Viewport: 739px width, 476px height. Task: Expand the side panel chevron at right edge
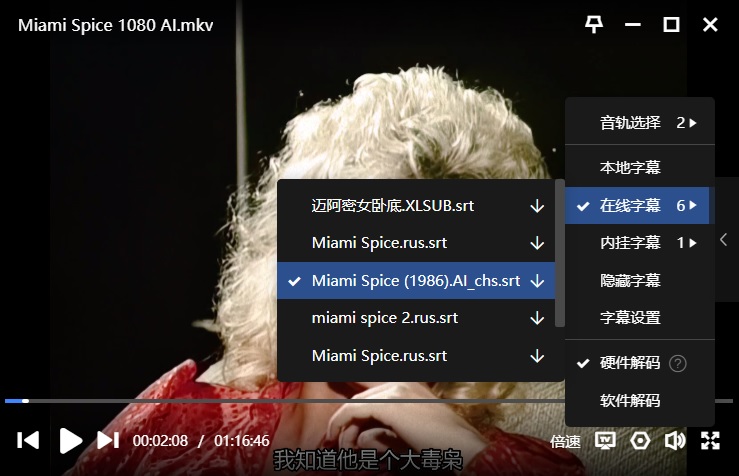pyautogui.click(x=724, y=239)
